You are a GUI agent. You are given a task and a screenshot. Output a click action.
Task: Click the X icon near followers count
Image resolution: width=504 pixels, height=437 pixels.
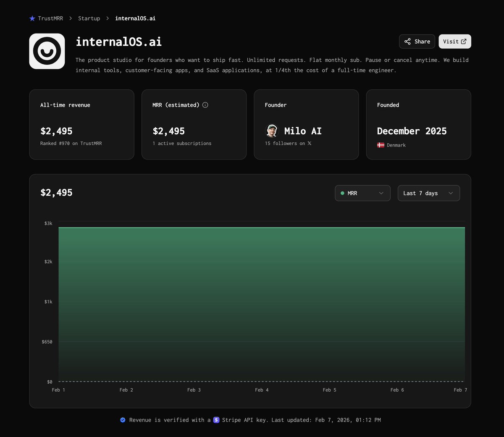pos(310,143)
